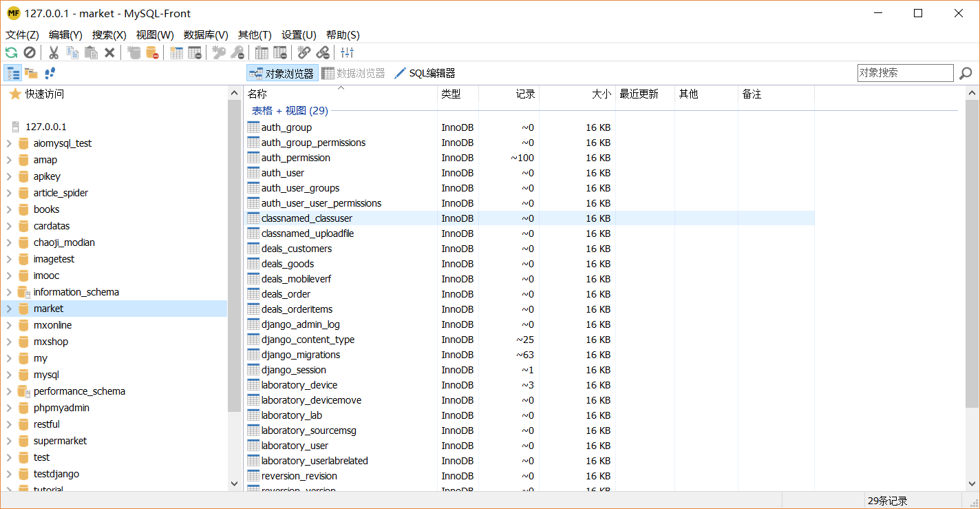Image resolution: width=980 pixels, height=509 pixels.
Task: Select the classnamed_classuser table
Action: pyautogui.click(x=306, y=218)
